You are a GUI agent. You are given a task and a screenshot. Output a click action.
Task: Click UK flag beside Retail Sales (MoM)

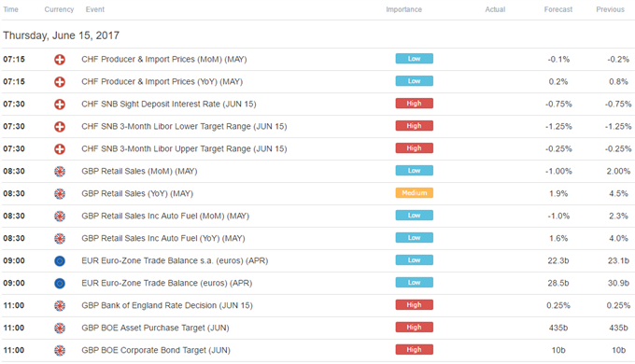[x=60, y=172]
